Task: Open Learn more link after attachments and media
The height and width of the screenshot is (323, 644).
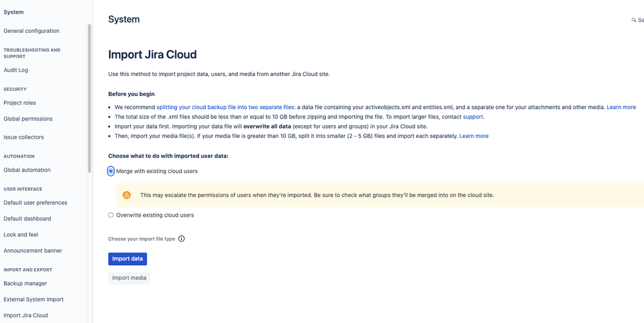Action: click(x=621, y=107)
